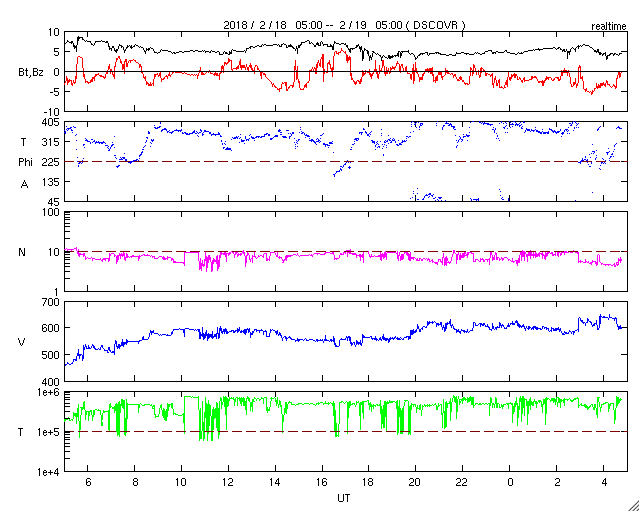Click the "600" velocity tick value

[51, 328]
